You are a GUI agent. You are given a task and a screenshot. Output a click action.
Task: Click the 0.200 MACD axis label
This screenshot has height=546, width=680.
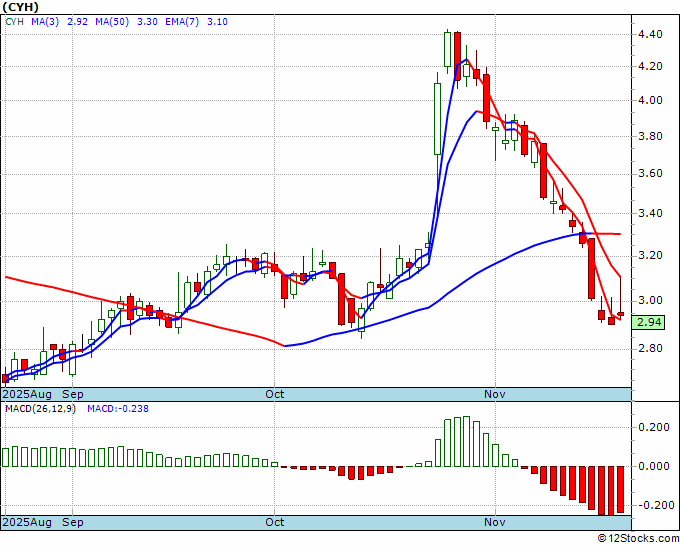pyautogui.click(x=654, y=428)
